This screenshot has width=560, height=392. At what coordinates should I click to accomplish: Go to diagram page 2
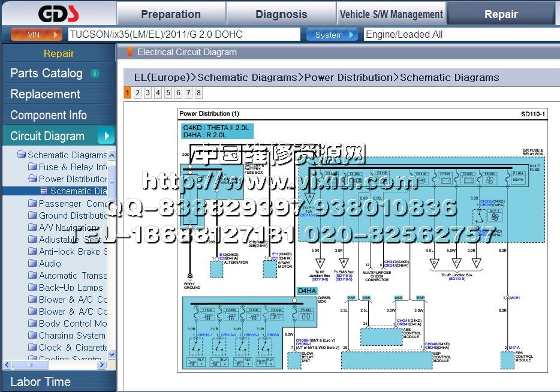(137, 93)
